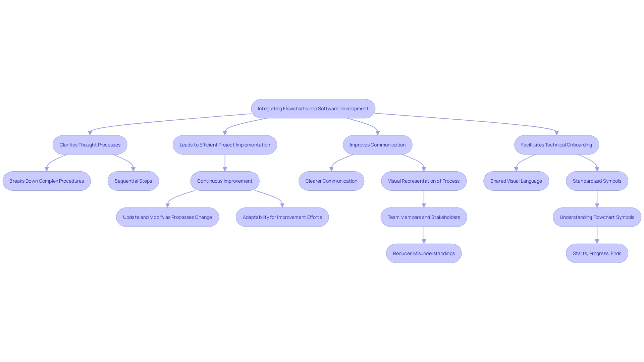Expand the 'Clarifies Thought Processes' branch
The width and height of the screenshot is (644, 362).
[90, 144]
